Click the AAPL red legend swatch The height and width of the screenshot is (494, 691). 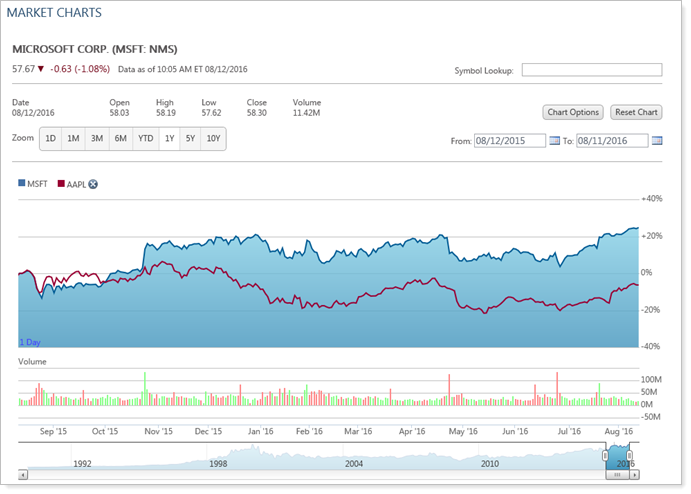tap(62, 185)
